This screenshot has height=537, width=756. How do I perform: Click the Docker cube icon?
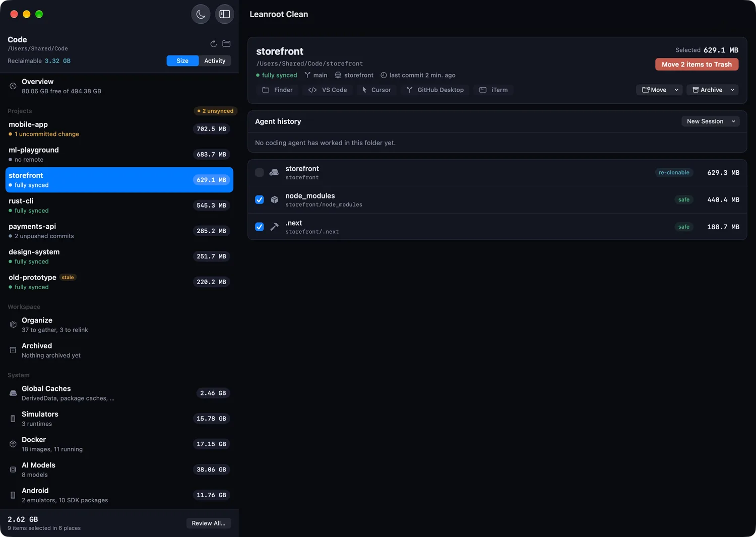click(x=13, y=444)
